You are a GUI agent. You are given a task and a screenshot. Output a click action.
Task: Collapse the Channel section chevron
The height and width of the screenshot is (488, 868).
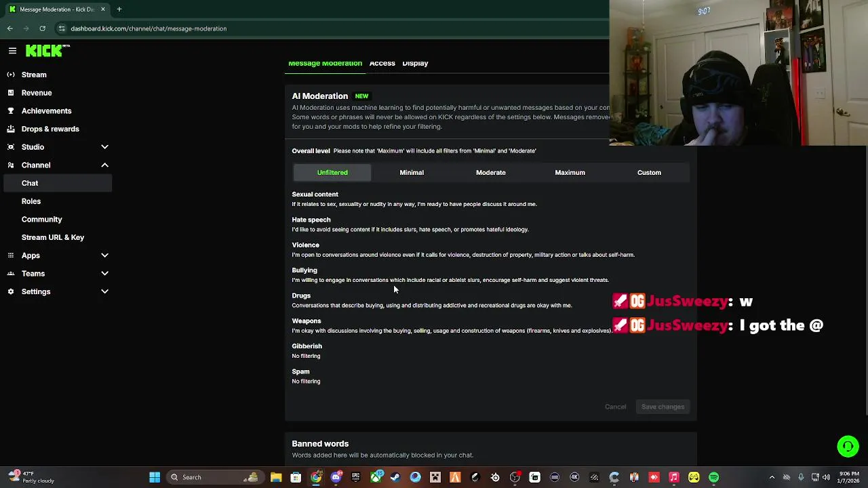(x=104, y=165)
